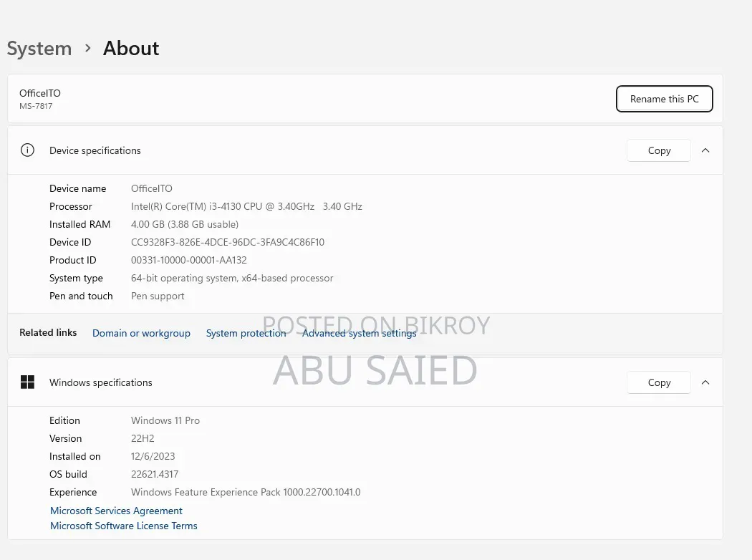Select the Edition value Windows 11 Pro

(165, 420)
